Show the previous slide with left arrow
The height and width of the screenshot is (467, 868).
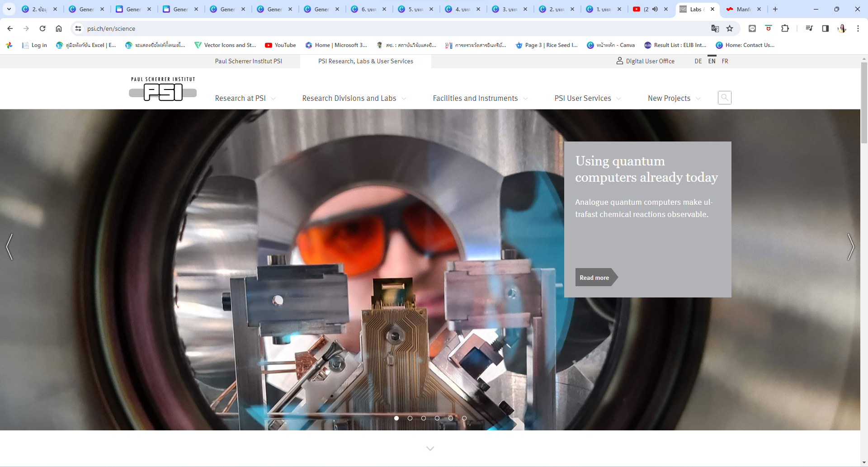coord(9,247)
